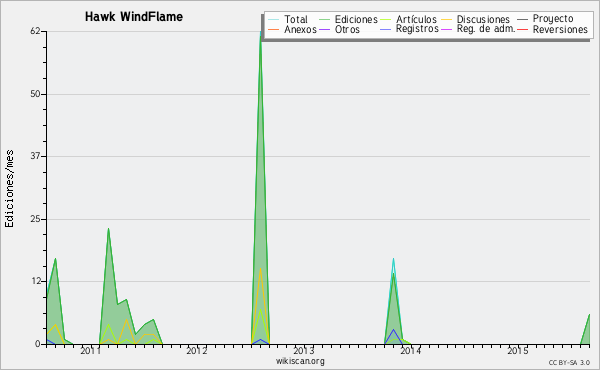The image size is (600, 370).
Task: Click the Anexos legend label
Action: click(300, 29)
